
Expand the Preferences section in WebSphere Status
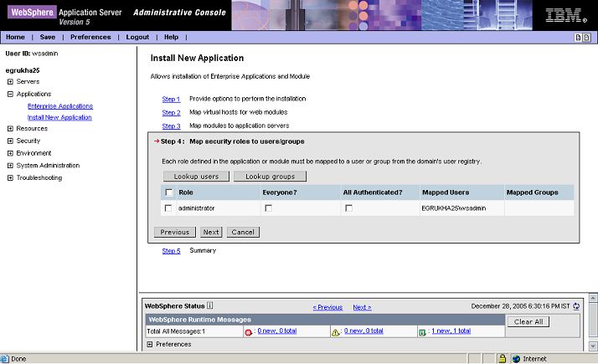(x=149, y=344)
